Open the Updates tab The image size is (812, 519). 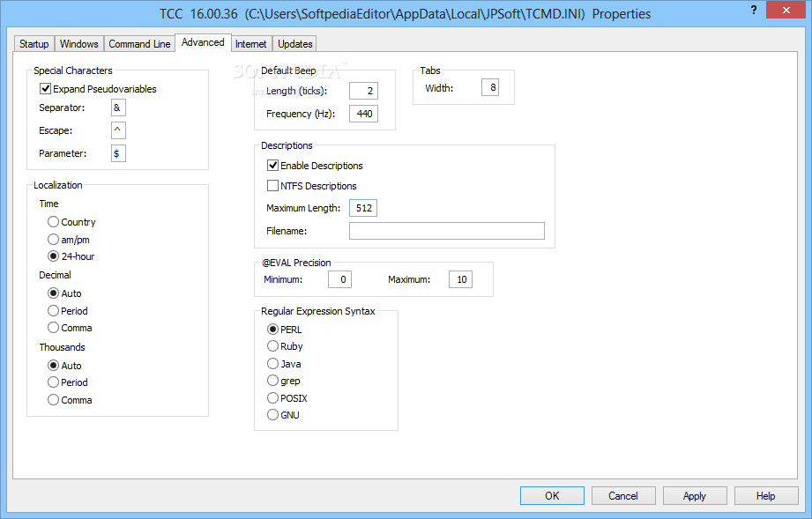point(295,44)
